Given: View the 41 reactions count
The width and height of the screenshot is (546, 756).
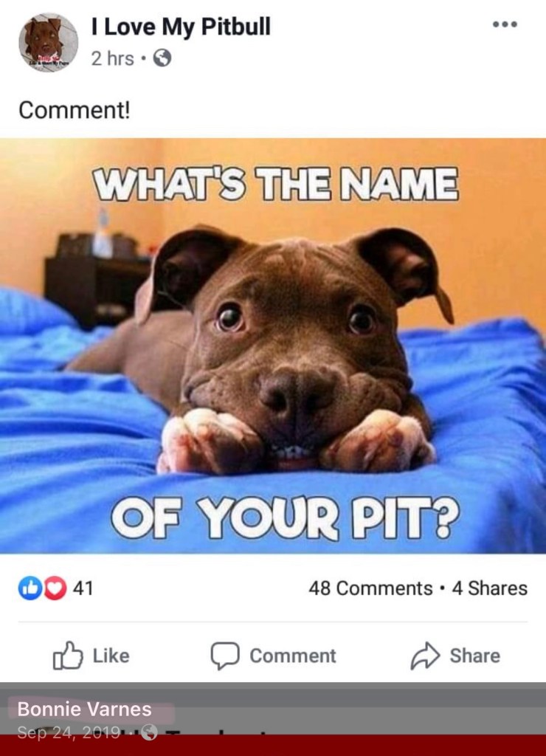Looking at the screenshot, I should pyautogui.click(x=83, y=588).
